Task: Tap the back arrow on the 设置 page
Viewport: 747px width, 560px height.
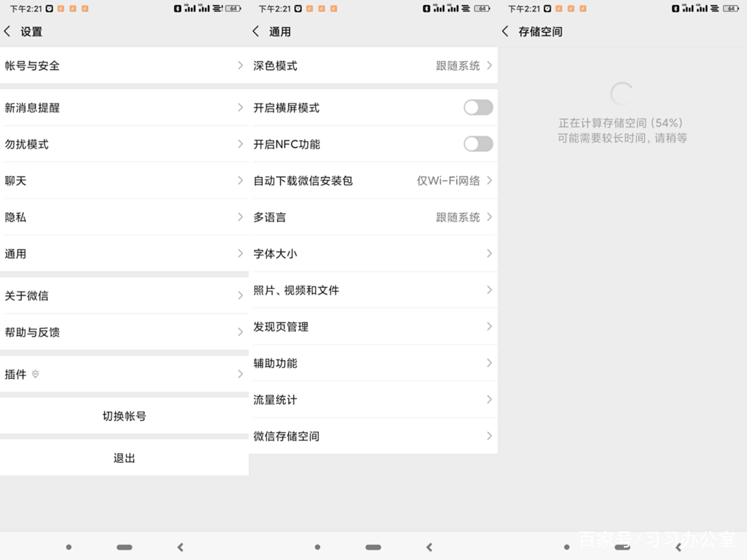Action: (8, 31)
